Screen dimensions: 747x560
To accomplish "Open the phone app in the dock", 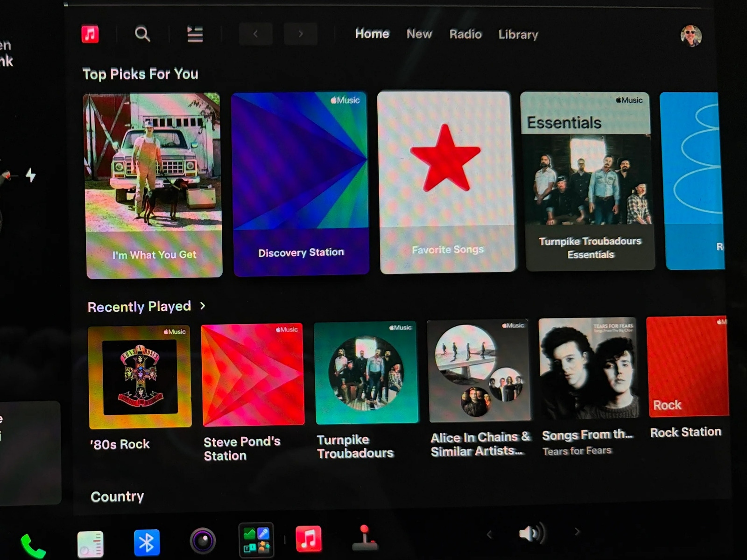I will pos(33,546).
